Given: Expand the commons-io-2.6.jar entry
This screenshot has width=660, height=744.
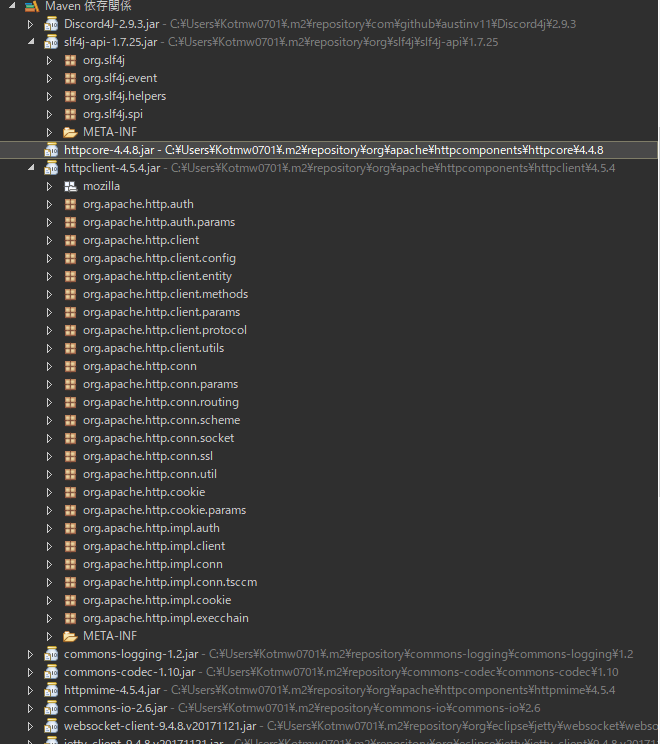Looking at the screenshot, I should pos(30,709).
